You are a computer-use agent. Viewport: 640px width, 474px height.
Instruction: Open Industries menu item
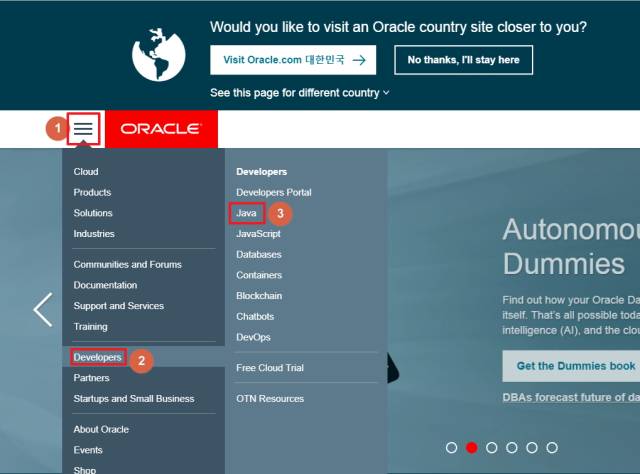point(94,234)
